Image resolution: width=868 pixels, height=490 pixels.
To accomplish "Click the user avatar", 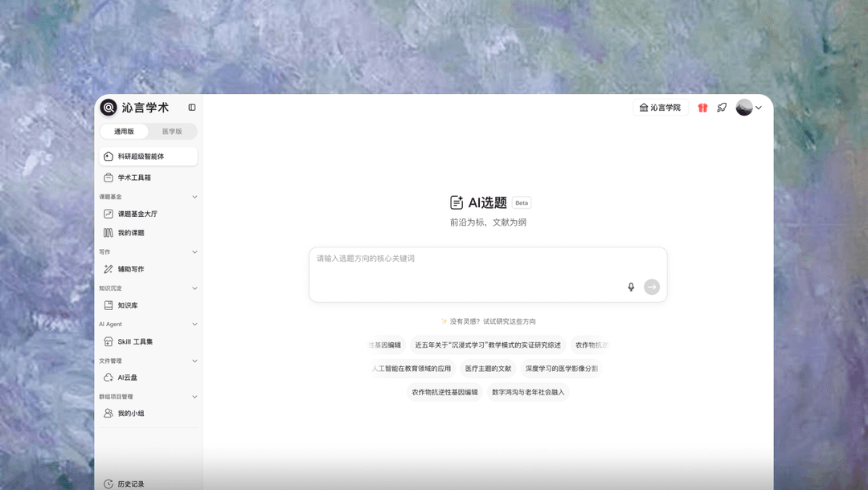I will click(744, 108).
